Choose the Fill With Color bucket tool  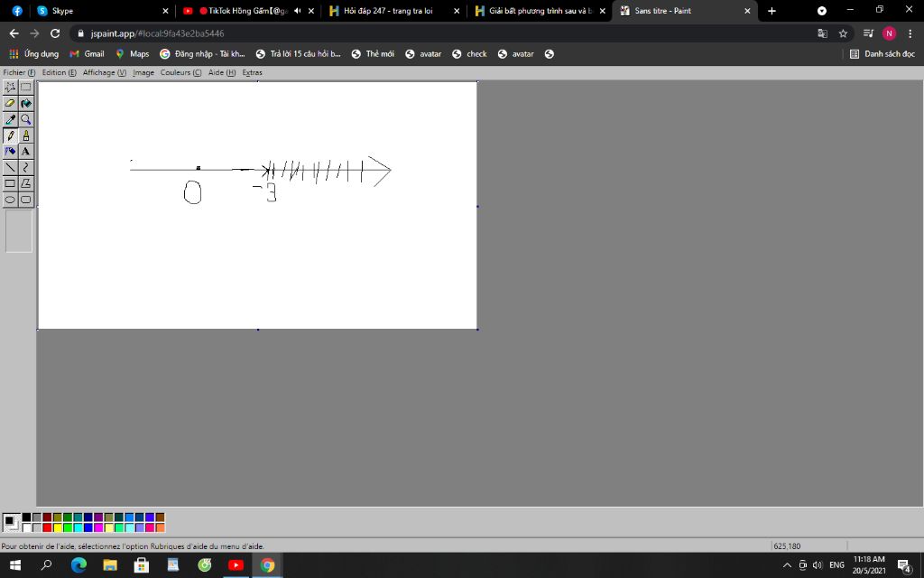(26, 103)
